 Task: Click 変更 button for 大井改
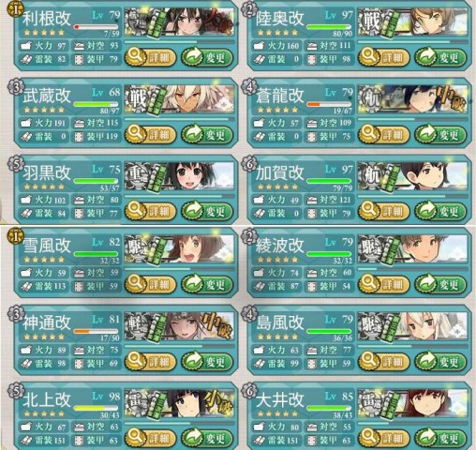click(439, 437)
